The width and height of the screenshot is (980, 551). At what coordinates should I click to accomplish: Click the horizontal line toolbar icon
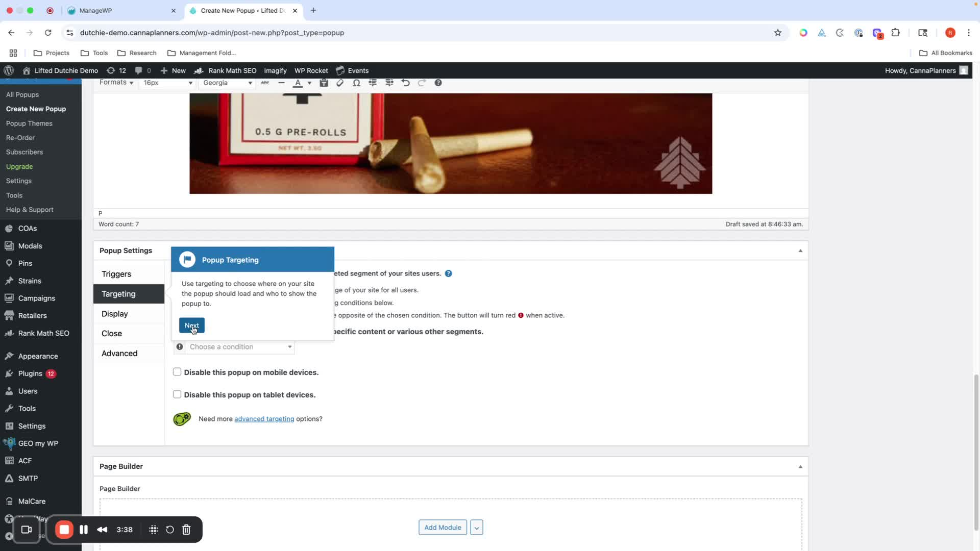(x=281, y=83)
